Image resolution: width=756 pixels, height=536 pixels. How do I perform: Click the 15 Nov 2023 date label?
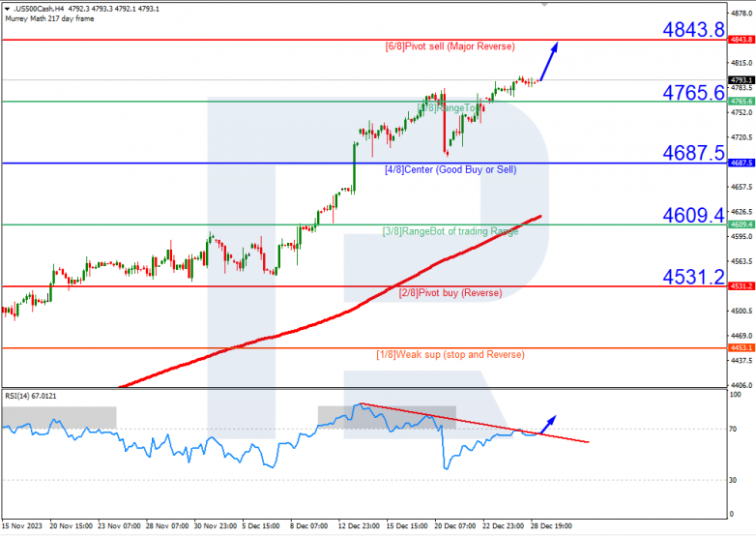click(21, 526)
